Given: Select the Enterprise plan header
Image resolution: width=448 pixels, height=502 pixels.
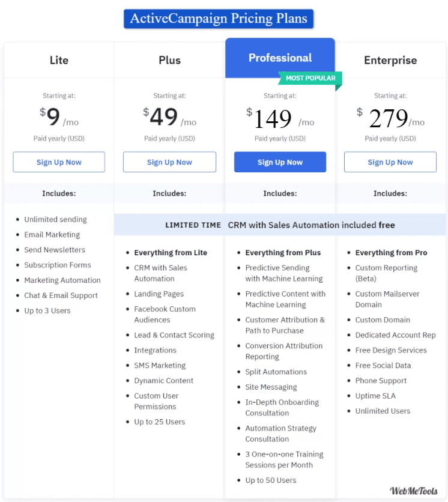Looking at the screenshot, I should click(390, 60).
